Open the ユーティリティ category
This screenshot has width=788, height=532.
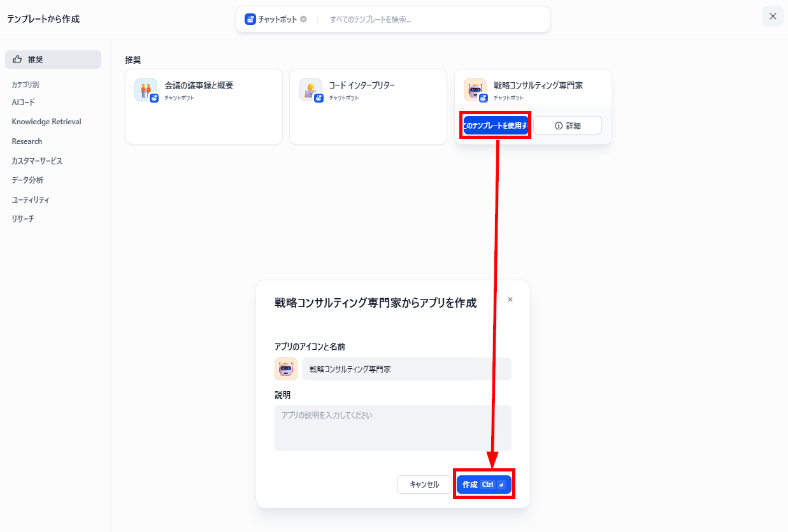pos(31,200)
